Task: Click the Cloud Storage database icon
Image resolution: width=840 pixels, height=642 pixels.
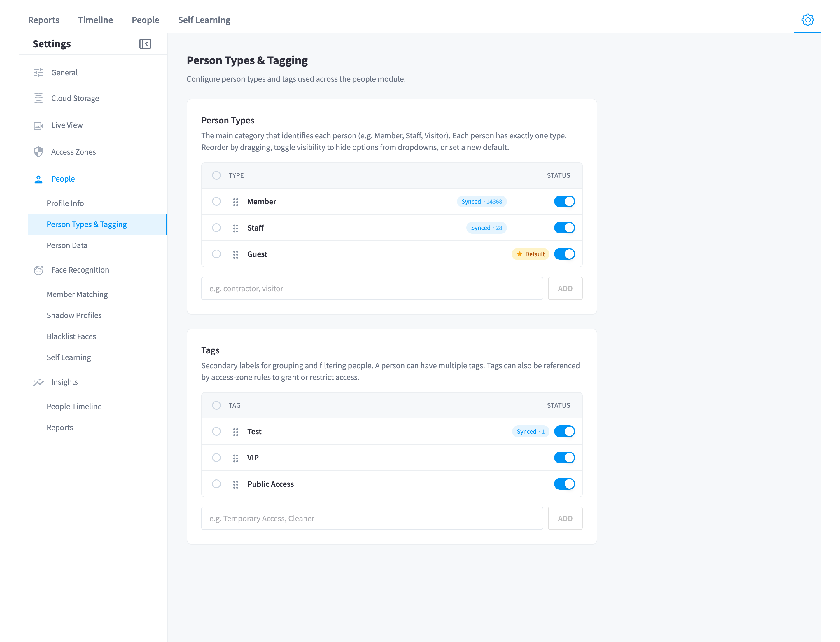Action: coord(38,98)
